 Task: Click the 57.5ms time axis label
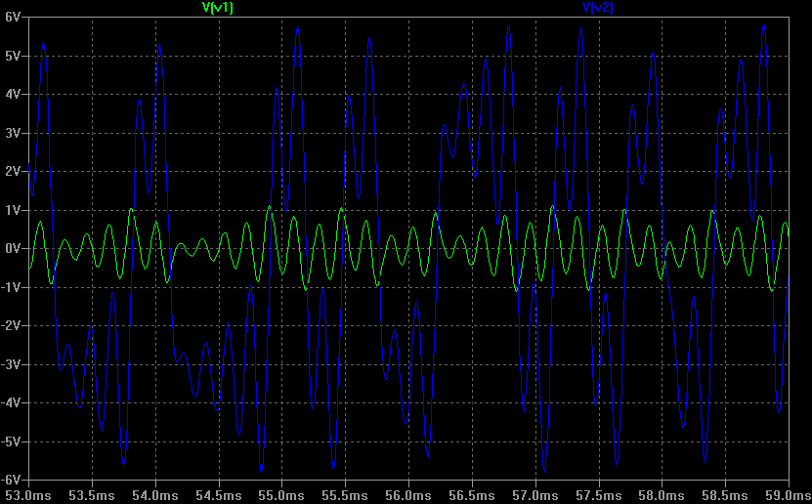point(599,496)
